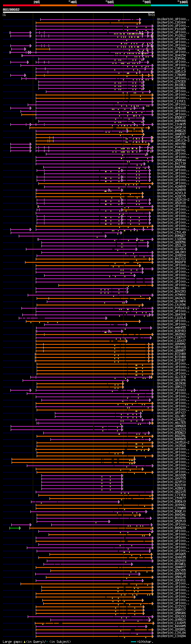This screenshot has height=644, width=191.
Task: Click the UniRef100_B6Q1F8 label
Action: tap(171, 262)
